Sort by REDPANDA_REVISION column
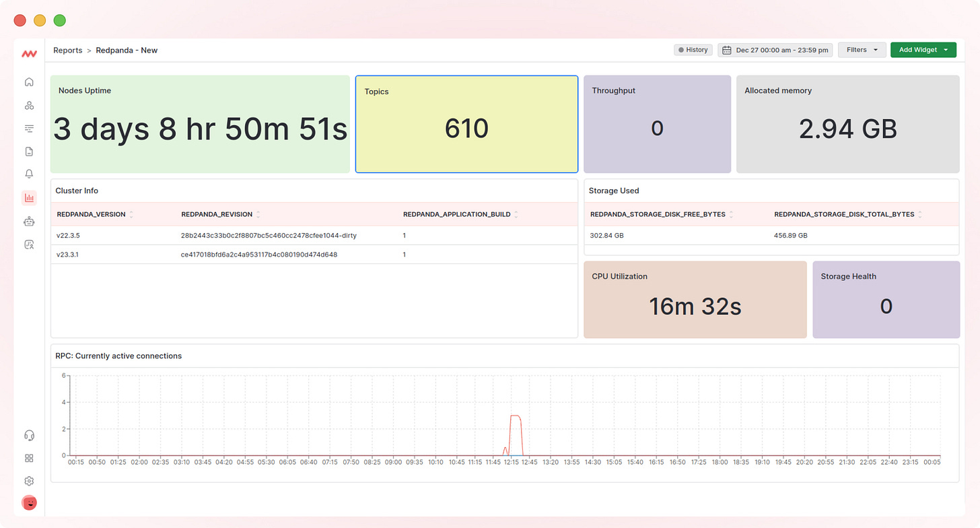The width and height of the screenshot is (980, 528). tap(221, 214)
